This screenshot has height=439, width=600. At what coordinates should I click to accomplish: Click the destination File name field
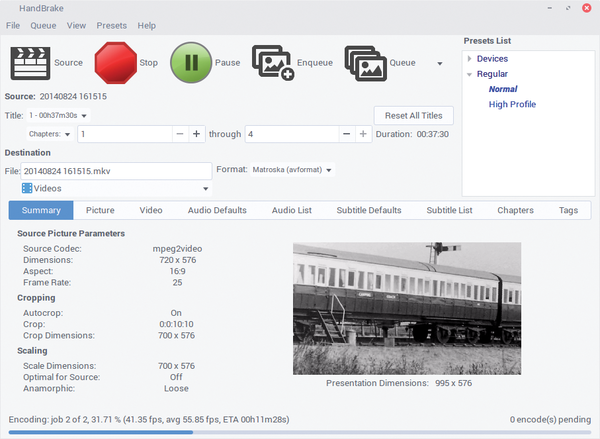pos(116,171)
